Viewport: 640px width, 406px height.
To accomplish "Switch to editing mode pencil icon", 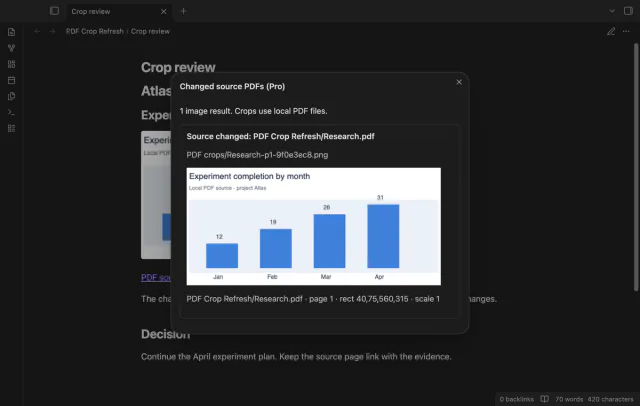I will coord(611,31).
